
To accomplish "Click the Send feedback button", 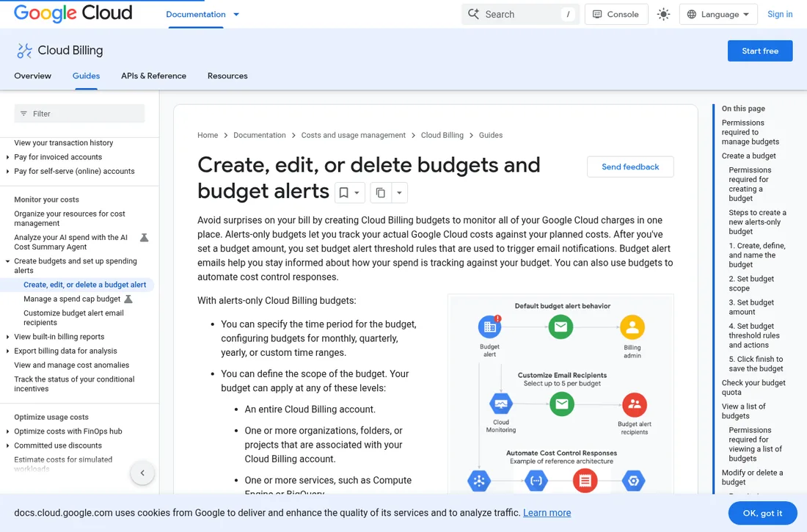I will click(630, 167).
